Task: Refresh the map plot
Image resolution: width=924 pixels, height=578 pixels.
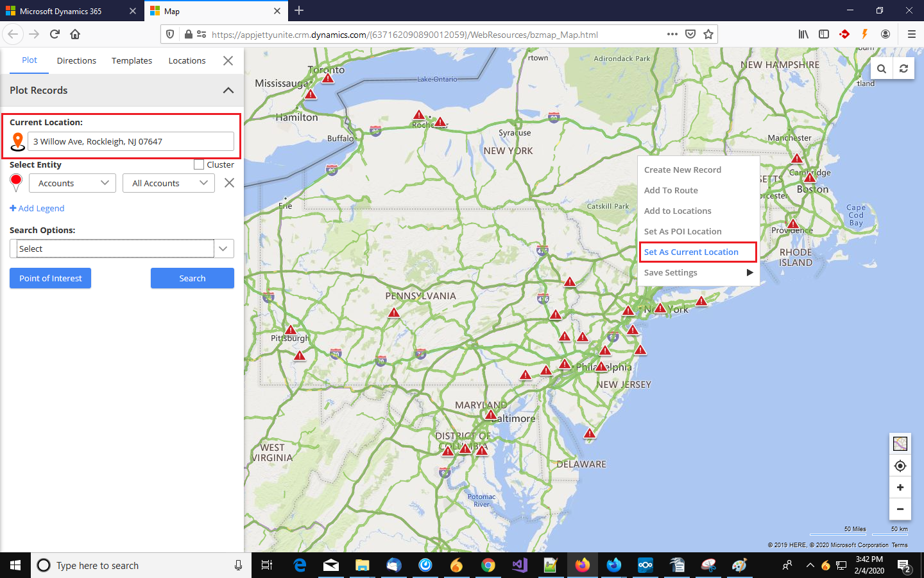Action: point(903,68)
